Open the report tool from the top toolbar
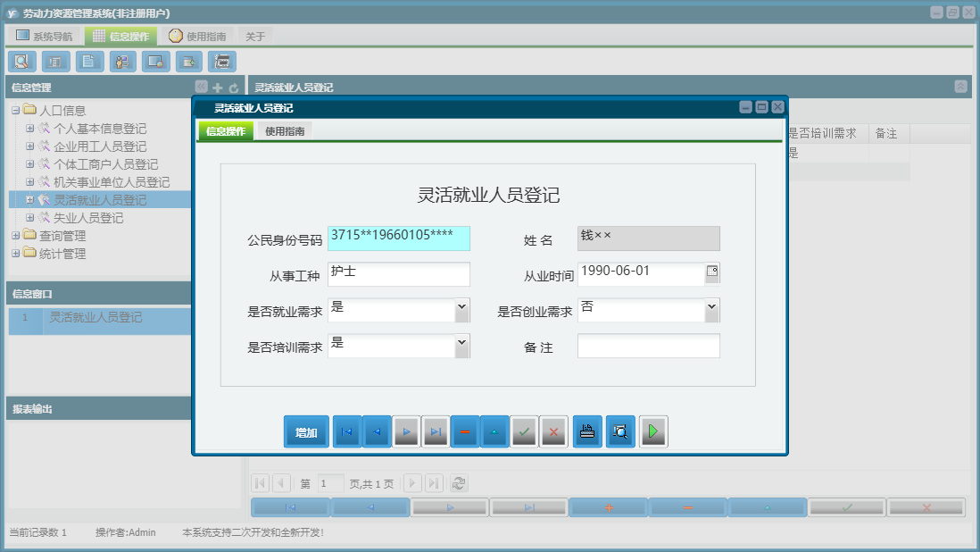The width and height of the screenshot is (980, 552). coord(54,62)
